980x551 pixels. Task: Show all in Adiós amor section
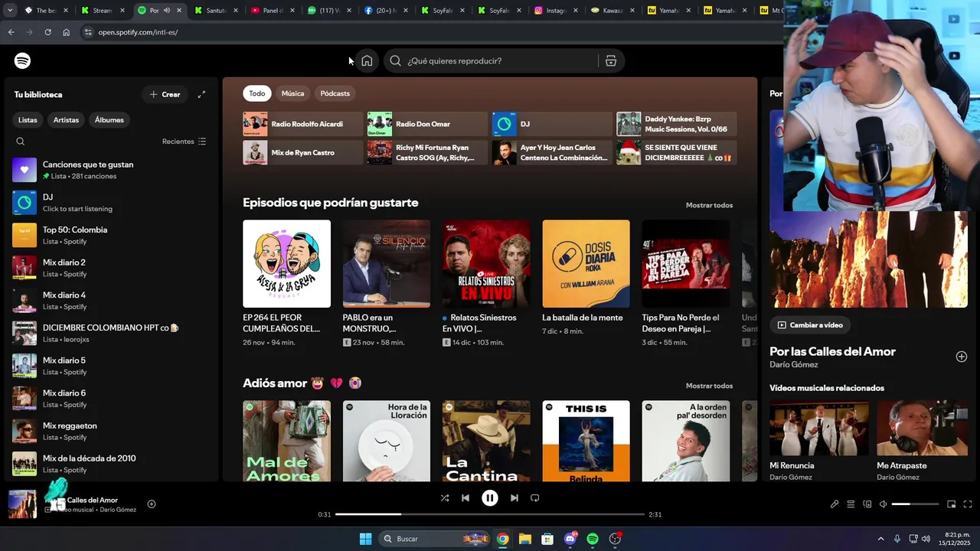[x=709, y=386]
